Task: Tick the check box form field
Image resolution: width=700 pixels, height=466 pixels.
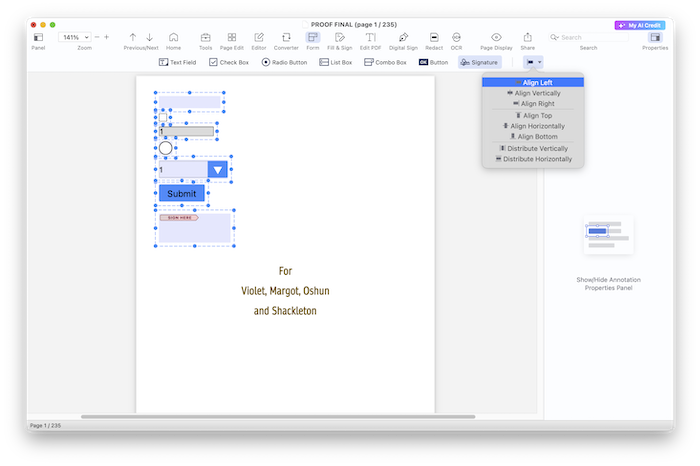Action: pyautogui.click(x=163, y=117)
